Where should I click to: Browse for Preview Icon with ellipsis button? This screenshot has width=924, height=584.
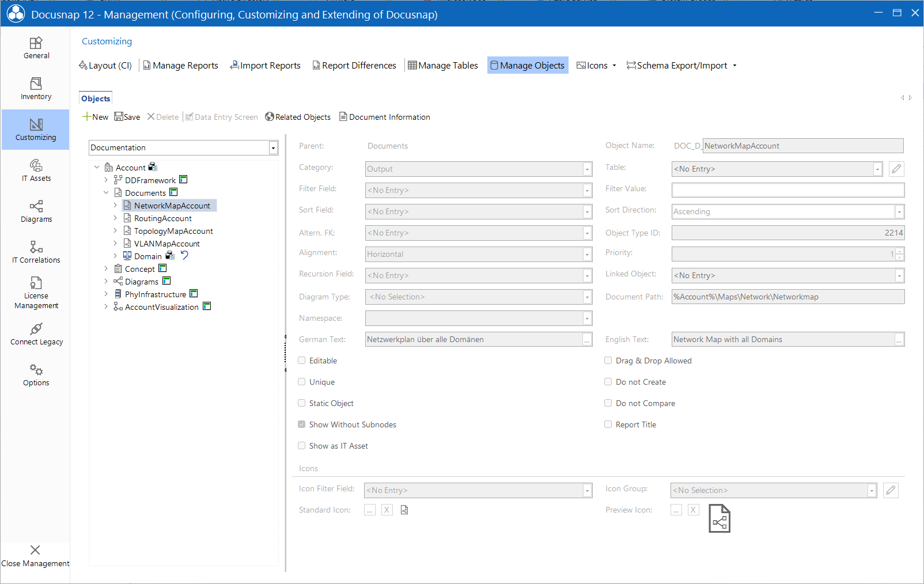coord(676,510)
